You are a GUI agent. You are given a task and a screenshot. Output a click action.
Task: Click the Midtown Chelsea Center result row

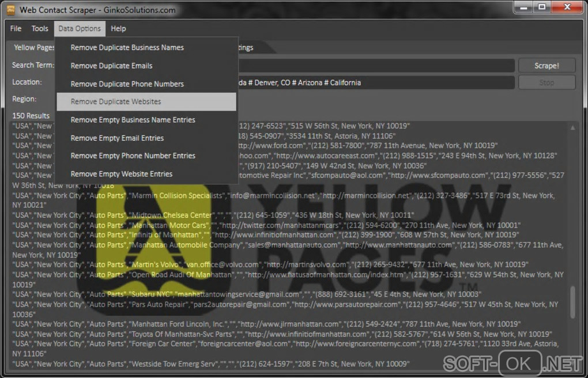point(213,216)
